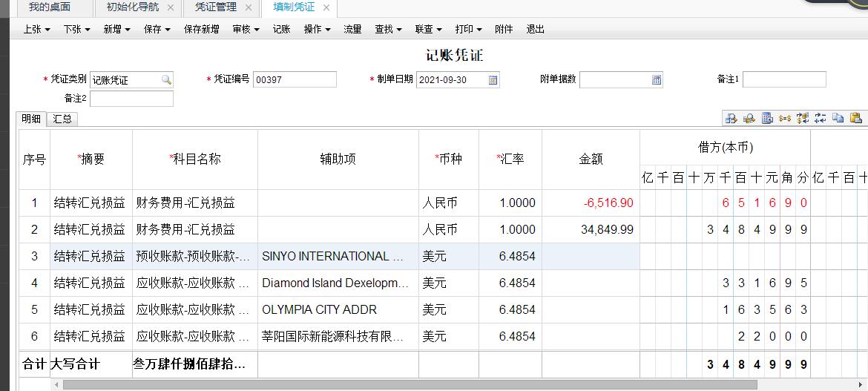Click the second detail-toolbar icon (search with coin stack)
The width and height of the screenshot is (868, 391).
click(x=749, y=118)
